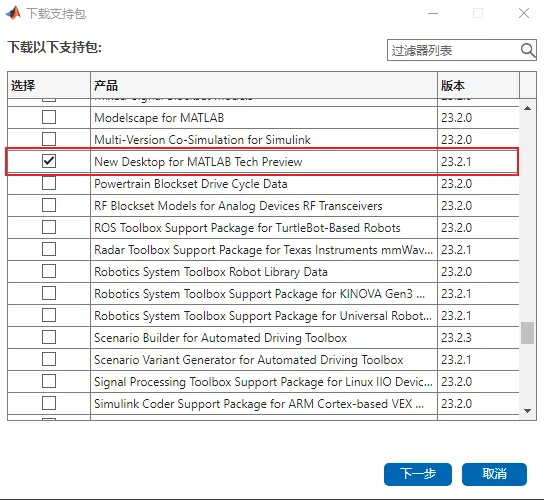Select 'Powertrain Blockset Drive Cycle Data' text
The image size is (544, 500).
point(191,184)
